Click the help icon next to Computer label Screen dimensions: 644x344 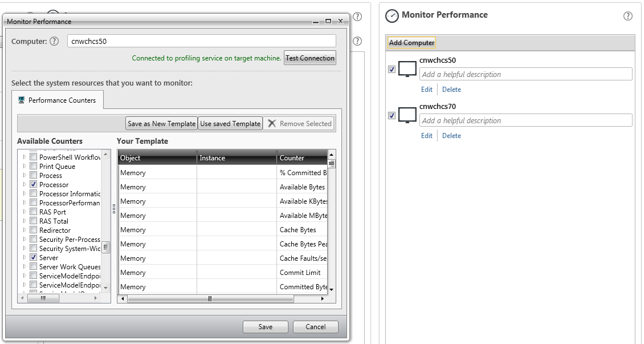(54, 41)
